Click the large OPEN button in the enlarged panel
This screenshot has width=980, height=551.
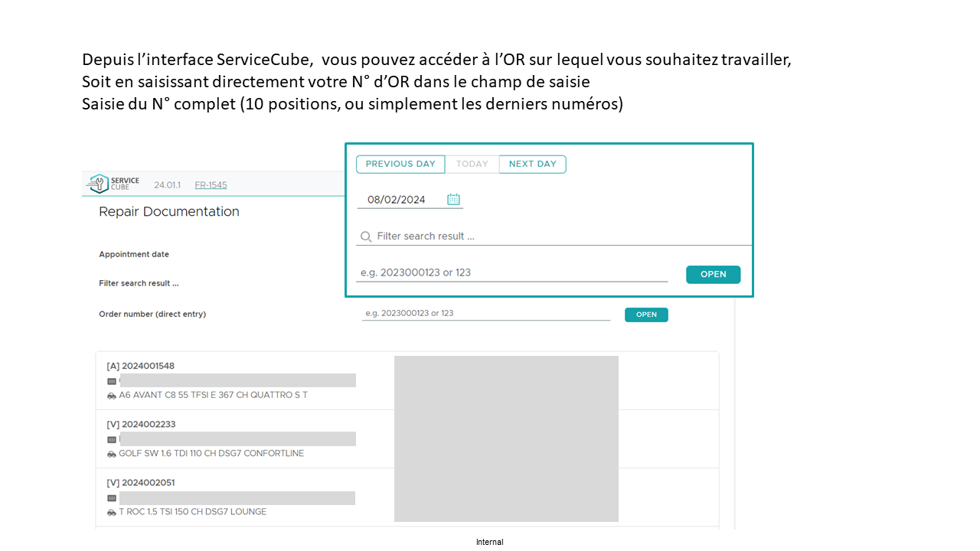(x=713, y=274)
